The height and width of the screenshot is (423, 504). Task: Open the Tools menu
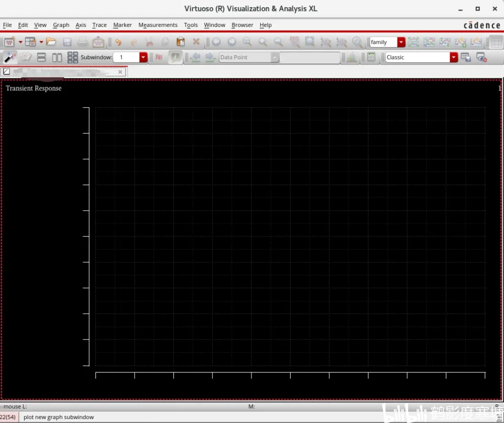191,25
